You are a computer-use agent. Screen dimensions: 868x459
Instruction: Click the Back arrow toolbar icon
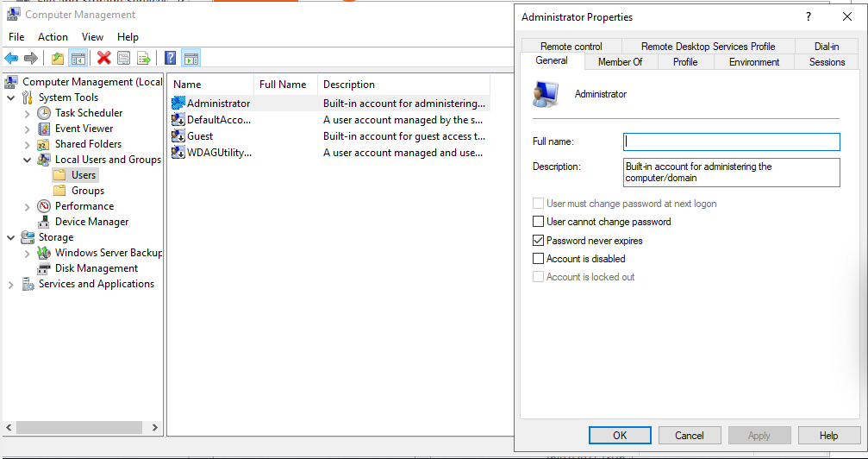point(11,58)
